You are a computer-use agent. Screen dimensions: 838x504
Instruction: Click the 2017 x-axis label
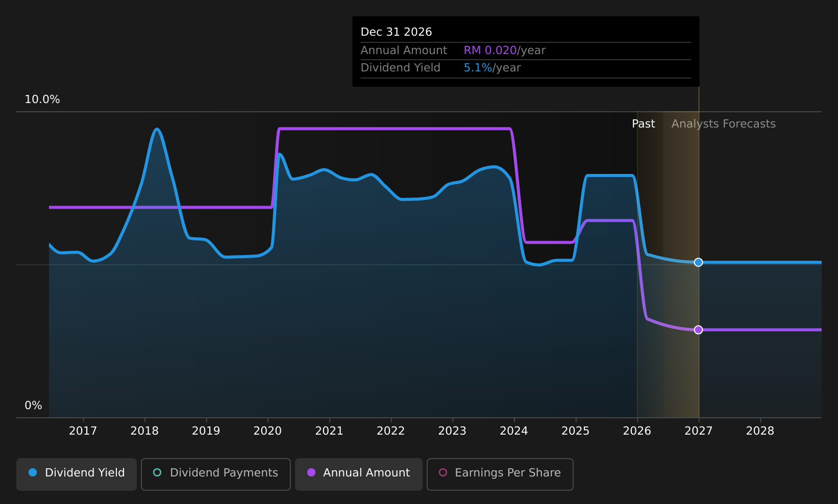tap(83, 431)
